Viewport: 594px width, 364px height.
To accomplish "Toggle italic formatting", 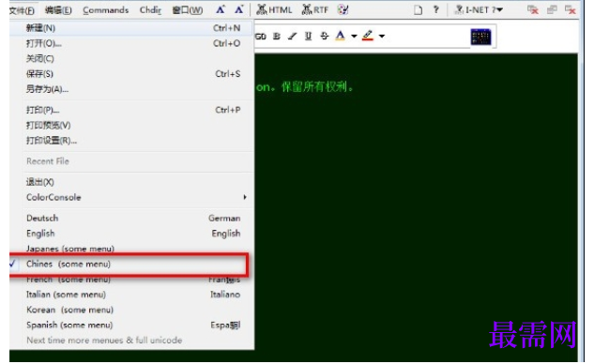I will point(292,37).
